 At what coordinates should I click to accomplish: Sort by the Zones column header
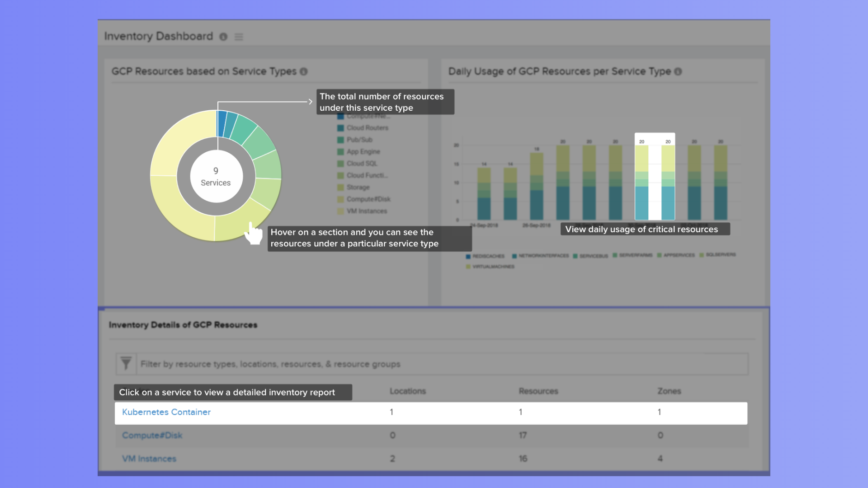click(669, 391)
